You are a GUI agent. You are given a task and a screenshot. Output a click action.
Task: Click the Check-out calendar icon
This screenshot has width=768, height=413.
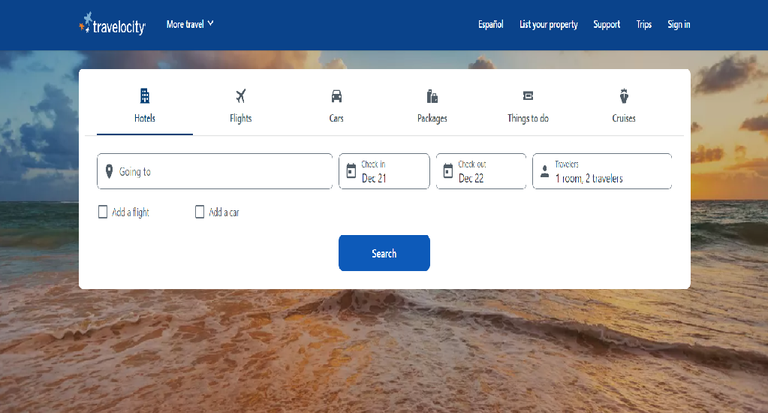pos(448,171)
